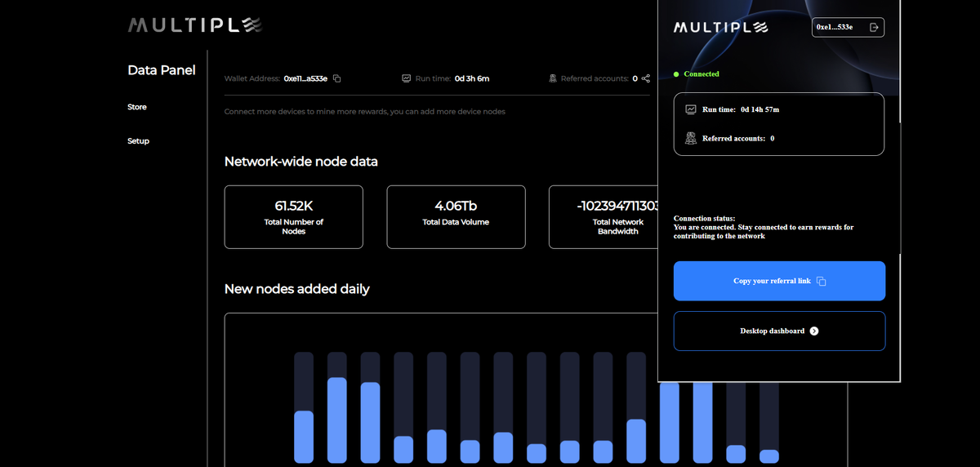The image size is (980, 467).
Task: Open the Store menu item
Action: click(x=137, y=107)
